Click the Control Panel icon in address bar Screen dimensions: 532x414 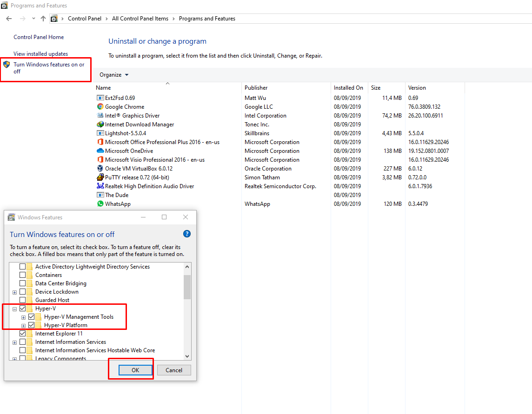[54, 19]
